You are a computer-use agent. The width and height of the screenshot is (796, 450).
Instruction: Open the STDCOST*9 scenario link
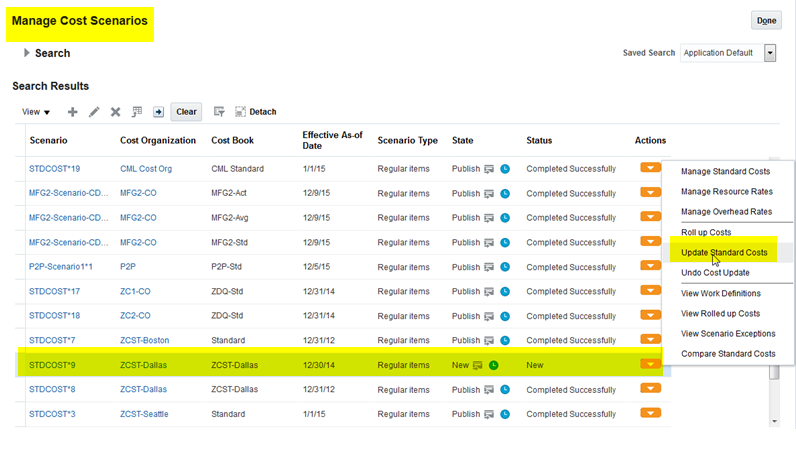coord(52,365)
